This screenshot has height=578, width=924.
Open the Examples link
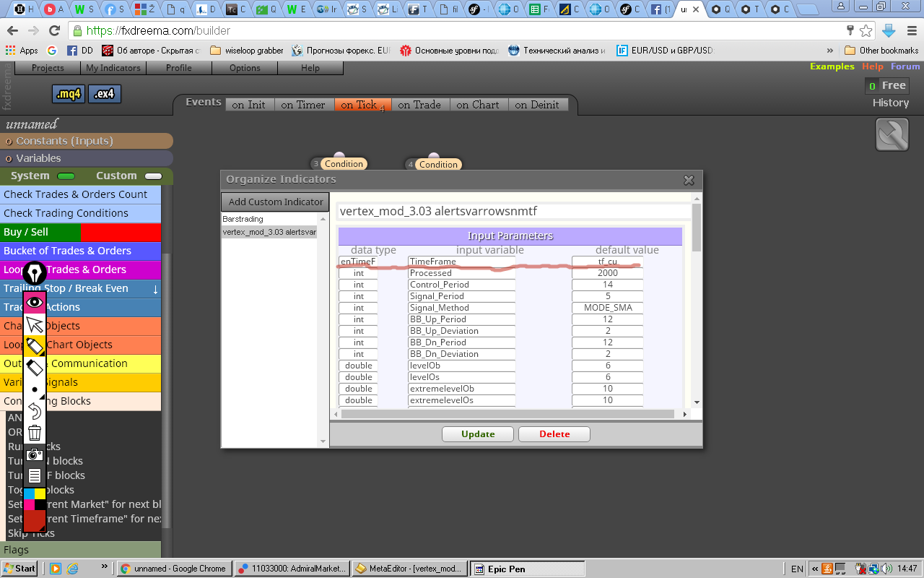pos(832,66)
